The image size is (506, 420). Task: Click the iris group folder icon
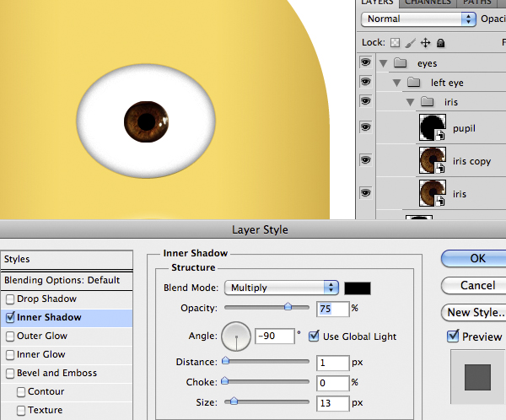click(x=427, y=102)
